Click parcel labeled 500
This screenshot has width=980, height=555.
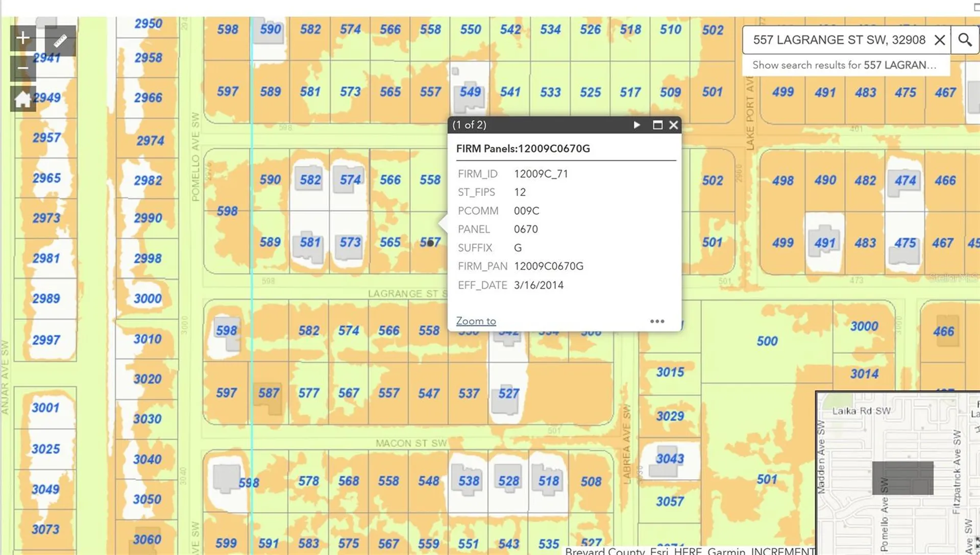point(767,341)
